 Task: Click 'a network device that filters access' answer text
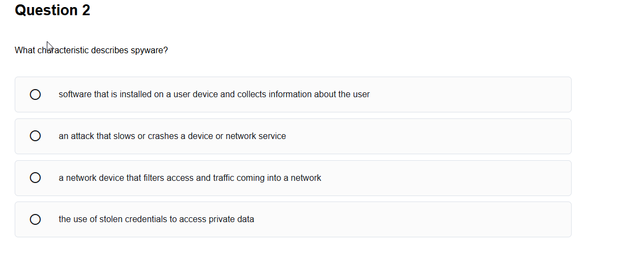(136, 178)
